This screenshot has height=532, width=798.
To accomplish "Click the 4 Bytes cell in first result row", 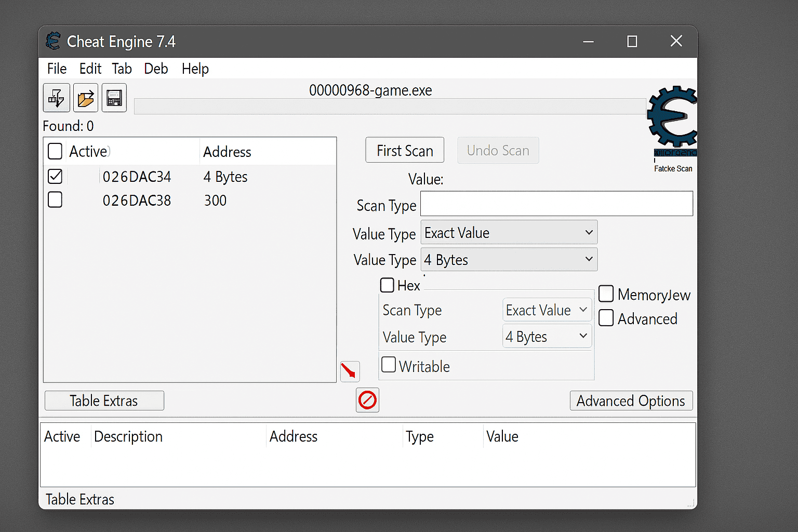I will (225, 177).
